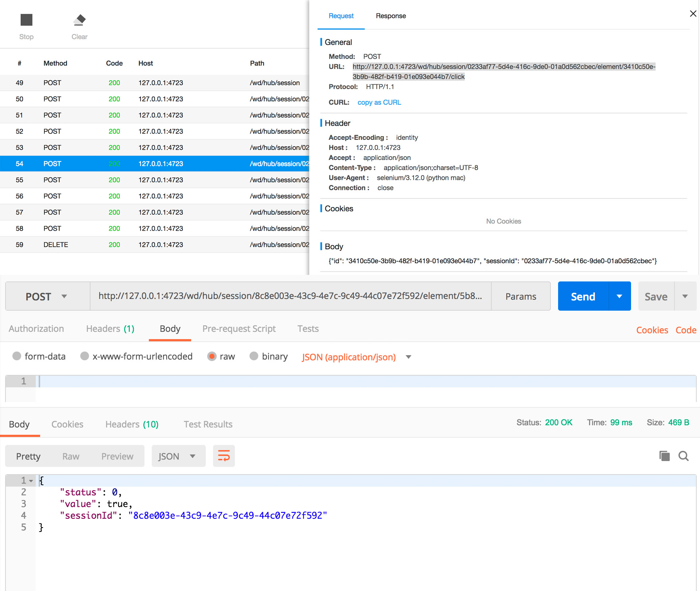The width and height of the screenshot is (700, 591).
Task: Open the Authorization tab
Action: 36,329
